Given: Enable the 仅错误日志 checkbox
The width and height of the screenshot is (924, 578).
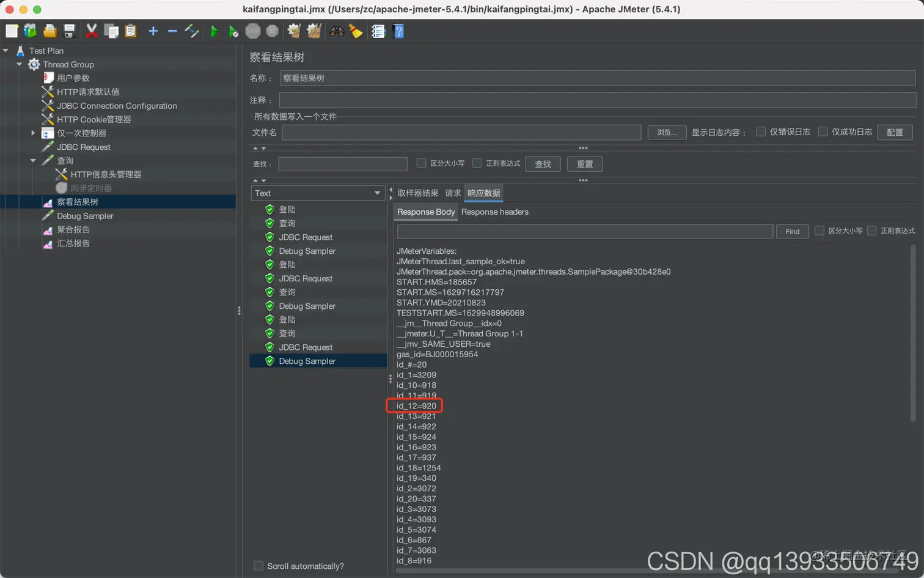Looking at the screenshot, I should pos(761,132).
